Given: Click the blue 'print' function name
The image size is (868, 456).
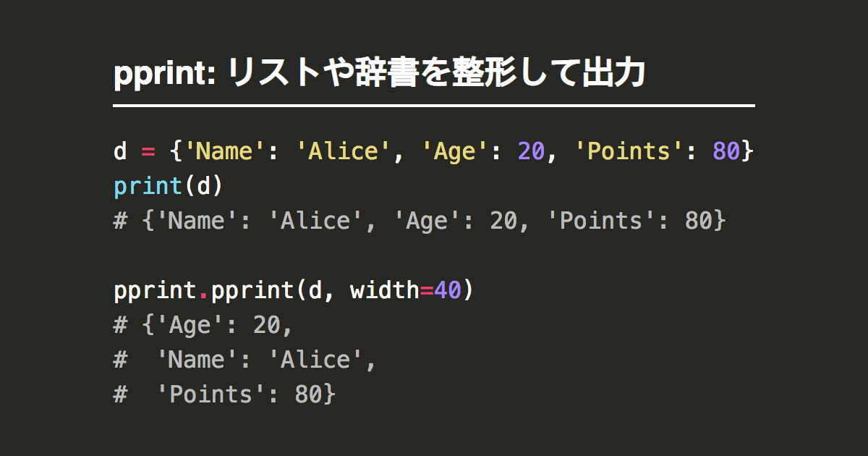Looking at the screenshot, I should tap(148, 186).
